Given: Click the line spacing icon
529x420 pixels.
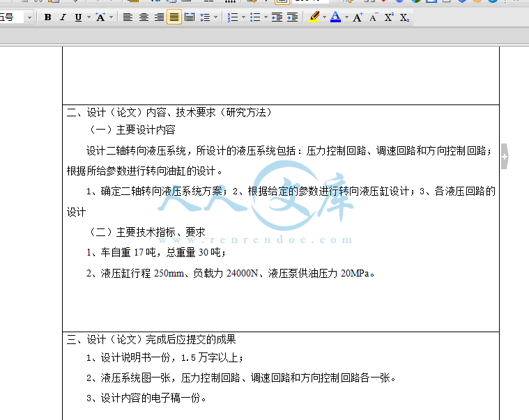Looking at the screenshot, I should (x=205, y=17).
